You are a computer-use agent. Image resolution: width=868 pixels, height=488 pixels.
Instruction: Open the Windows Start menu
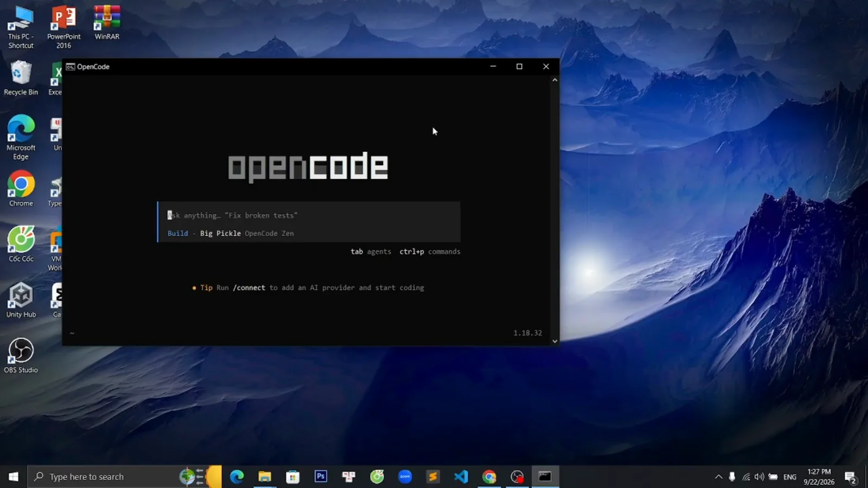point(14,477)
